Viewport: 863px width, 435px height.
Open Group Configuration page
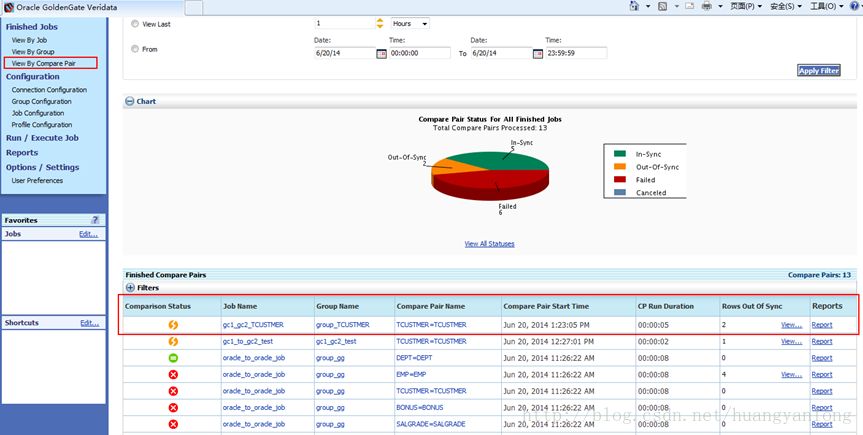41,101
